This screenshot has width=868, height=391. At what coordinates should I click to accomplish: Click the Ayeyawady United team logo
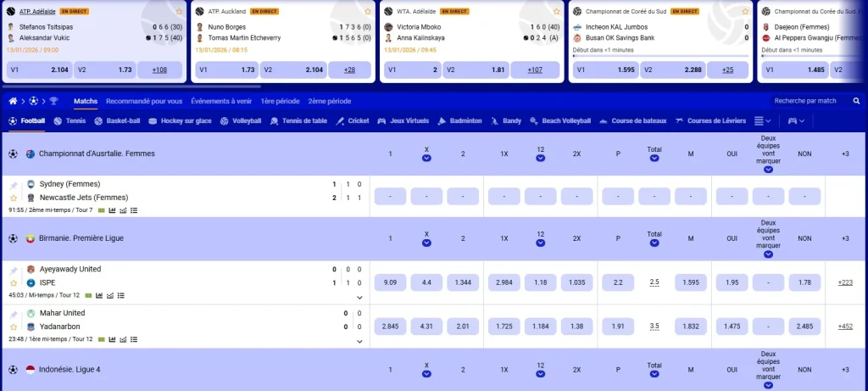coord(31,269)
